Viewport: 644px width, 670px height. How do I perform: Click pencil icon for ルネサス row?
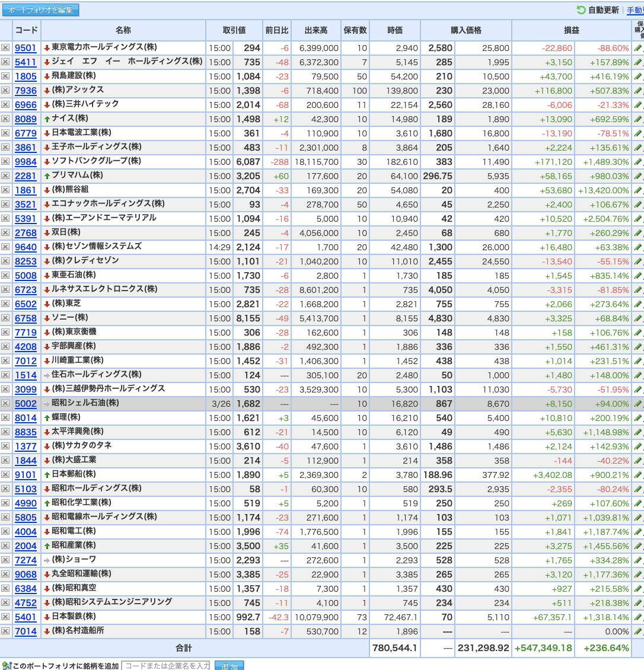638,290
